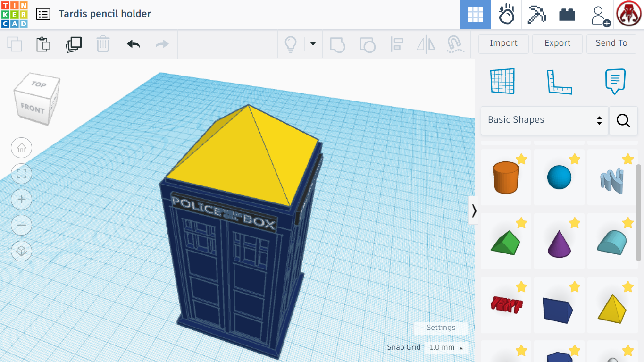Image resolution: width=644 pixels, height=362 pixels.
Task: Click the Home view button
Action: click(x=22, y=148)
